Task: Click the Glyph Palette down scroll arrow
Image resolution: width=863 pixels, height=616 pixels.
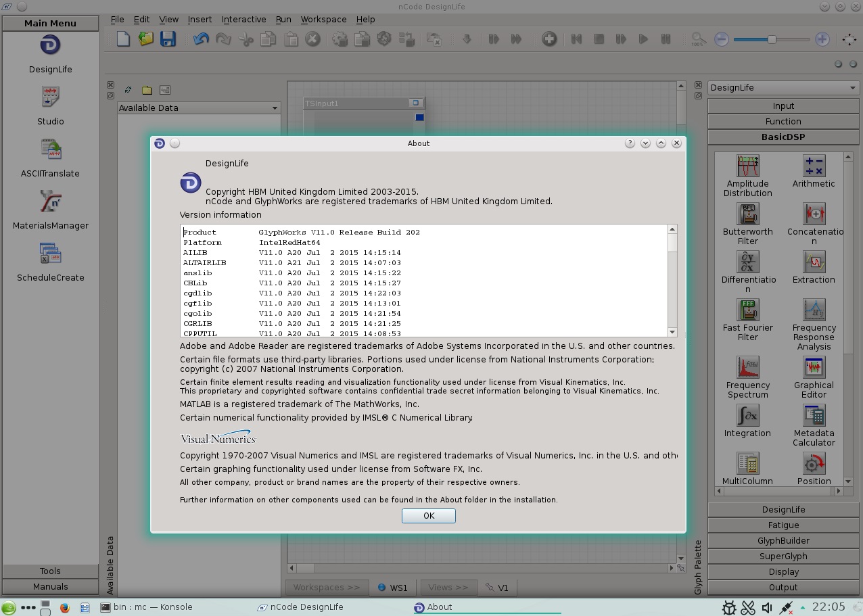Action: pyautogui.click(x=848, y=481)
